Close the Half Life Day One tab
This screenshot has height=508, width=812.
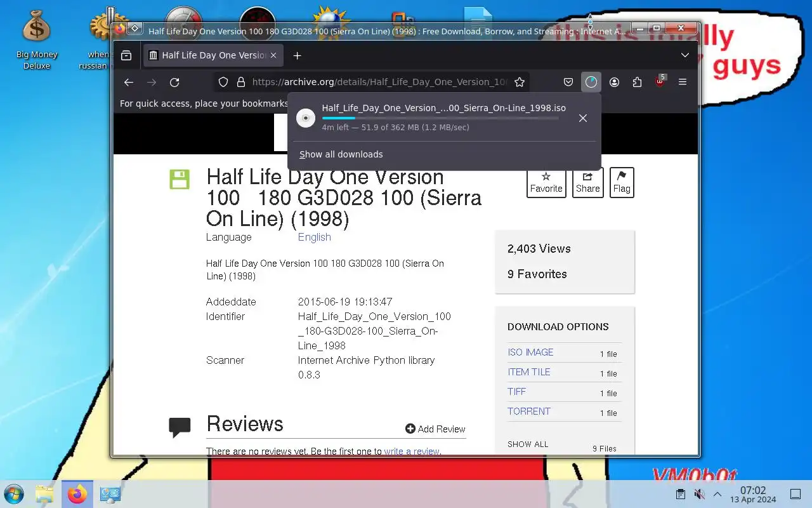(x=273, y=55)
